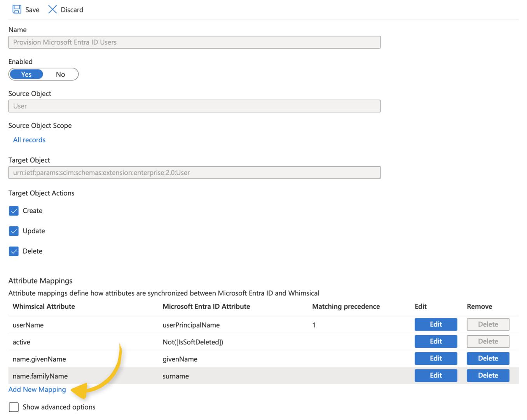Edit the active attribute mapping
Image resolution: width=527 pixels, height=420 pixels.
click(436, 341)
